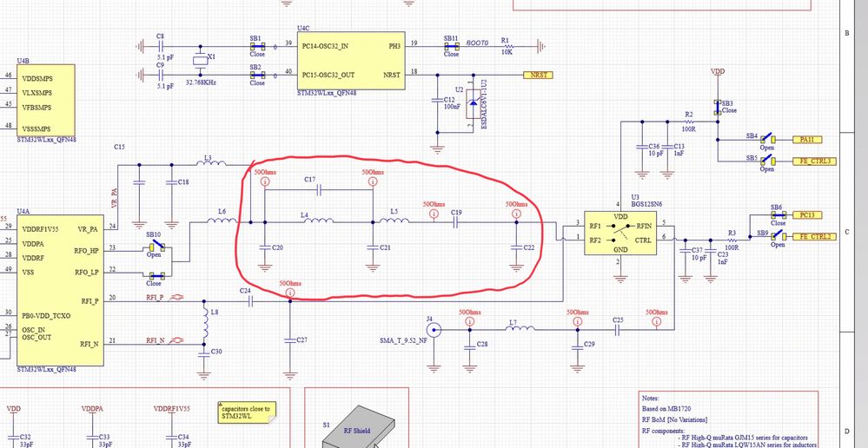
Task: Select capacitor C9 5.1 pF
Action: click(x=161, y=76)
